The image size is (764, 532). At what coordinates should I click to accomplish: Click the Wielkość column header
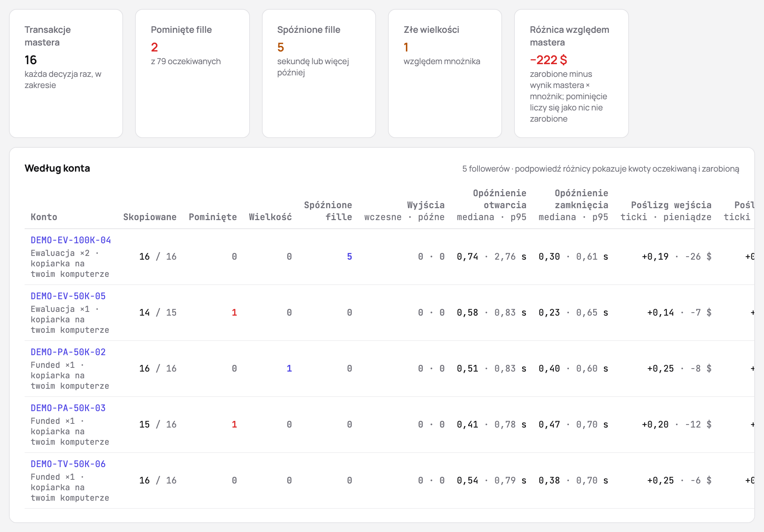coord(270,217)
